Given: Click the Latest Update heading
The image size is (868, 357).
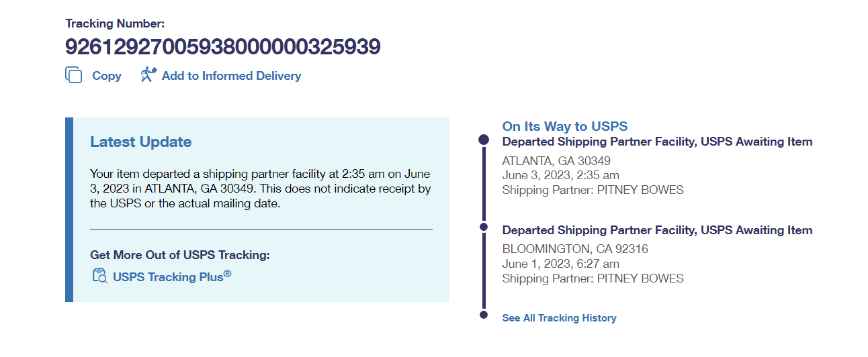Looking at the screenshot, I should pyautogui.click(x=140, y=142).
